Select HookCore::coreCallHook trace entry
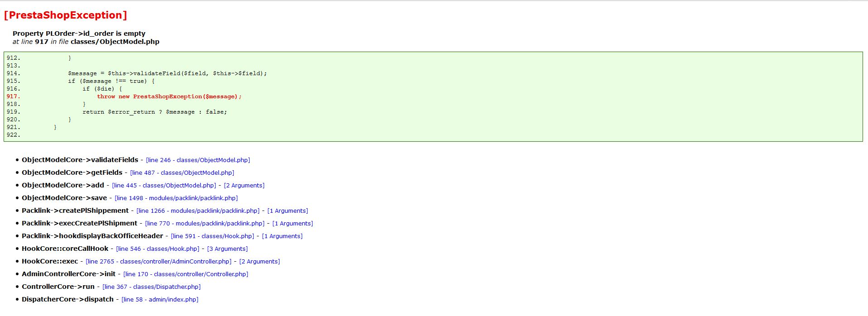 click(65, 249)
